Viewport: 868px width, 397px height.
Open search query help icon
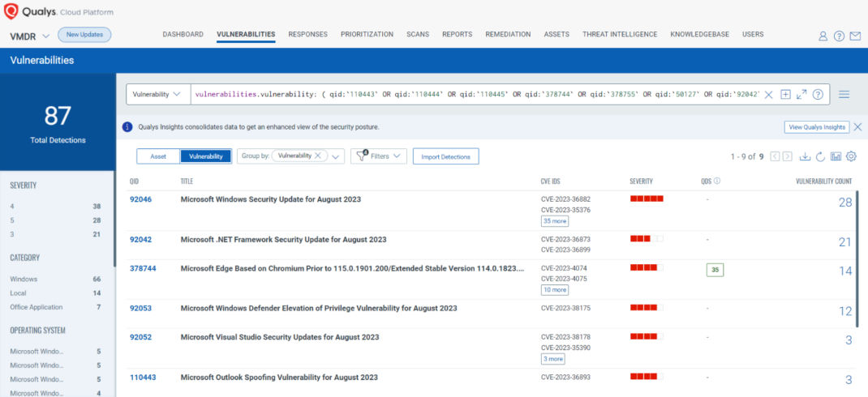818,95
